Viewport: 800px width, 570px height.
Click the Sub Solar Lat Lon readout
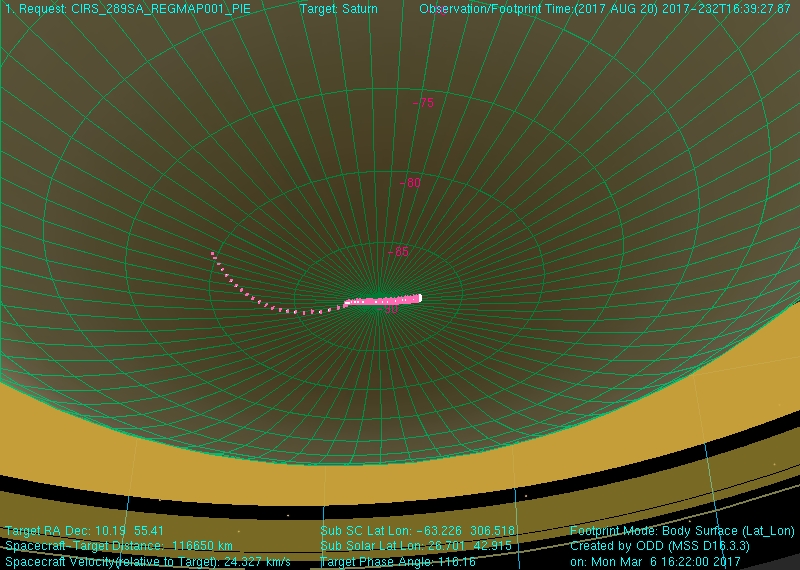416,546
